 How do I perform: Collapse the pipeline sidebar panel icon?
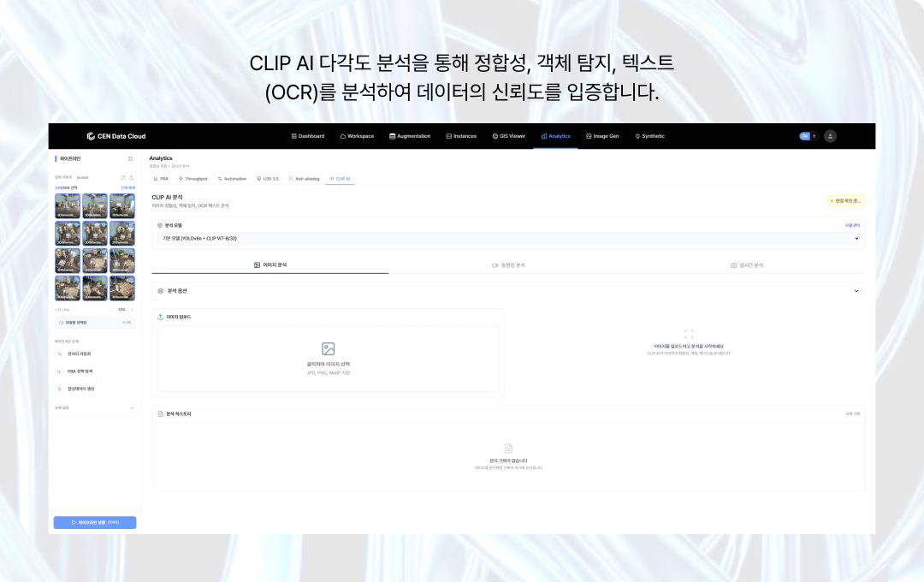(130, 158)
